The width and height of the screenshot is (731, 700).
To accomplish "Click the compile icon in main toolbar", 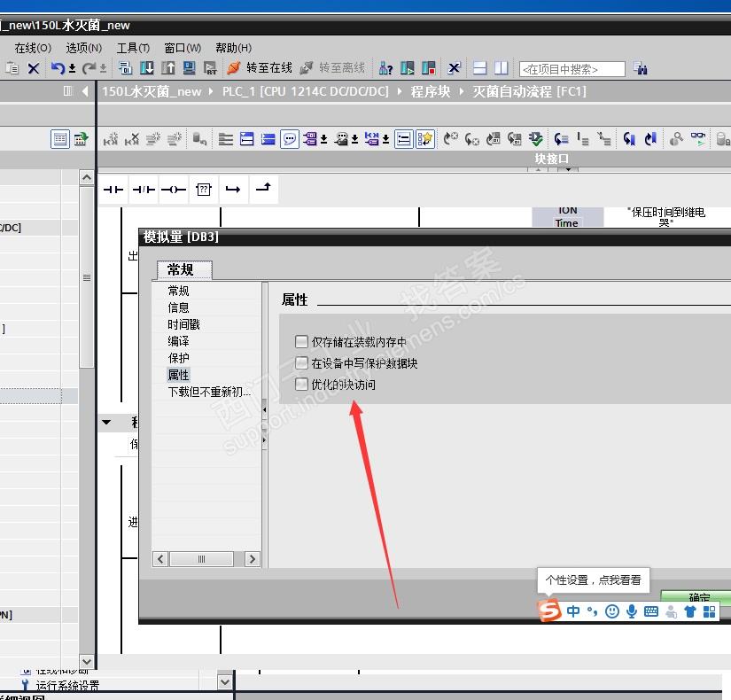I will click(x=125, y=68).
